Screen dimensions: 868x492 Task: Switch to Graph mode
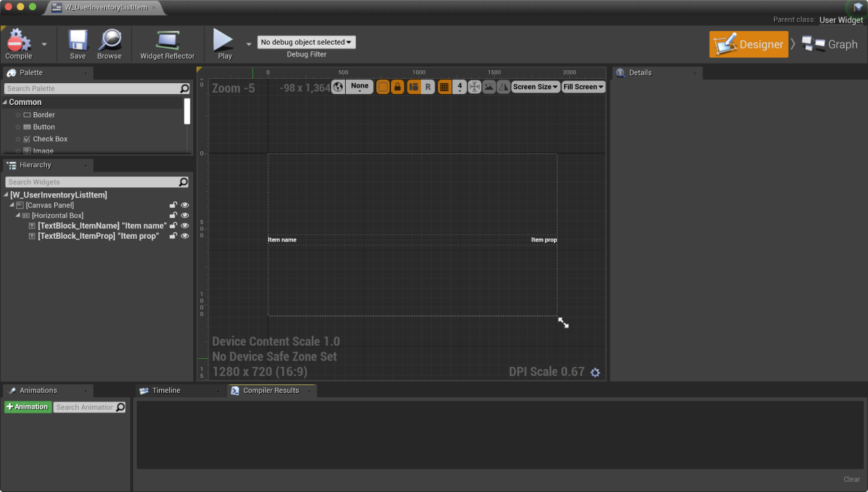click(830, 44)
